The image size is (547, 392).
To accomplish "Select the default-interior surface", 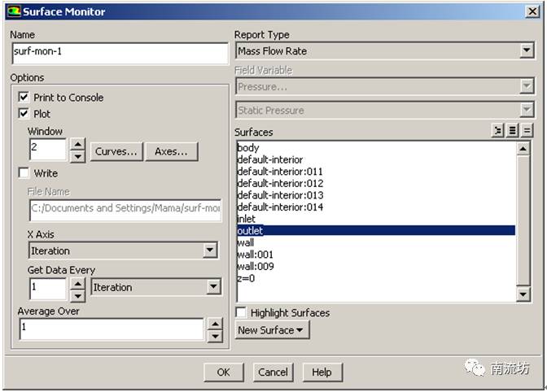I will [376, 159].
